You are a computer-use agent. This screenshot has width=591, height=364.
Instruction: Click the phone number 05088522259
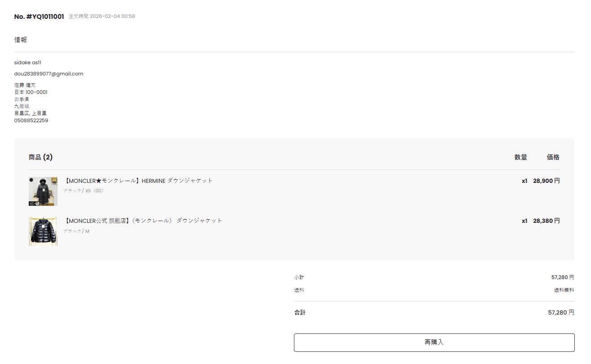[31, 120]
